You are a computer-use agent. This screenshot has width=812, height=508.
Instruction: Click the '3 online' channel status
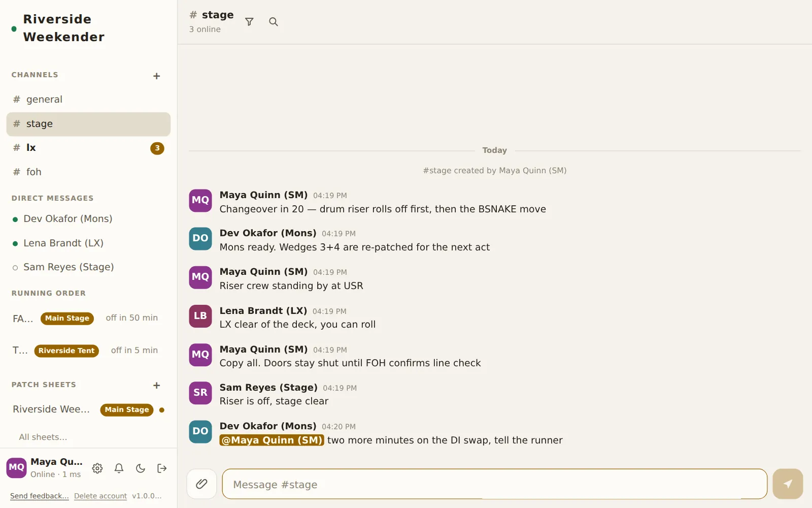(205, 29)
